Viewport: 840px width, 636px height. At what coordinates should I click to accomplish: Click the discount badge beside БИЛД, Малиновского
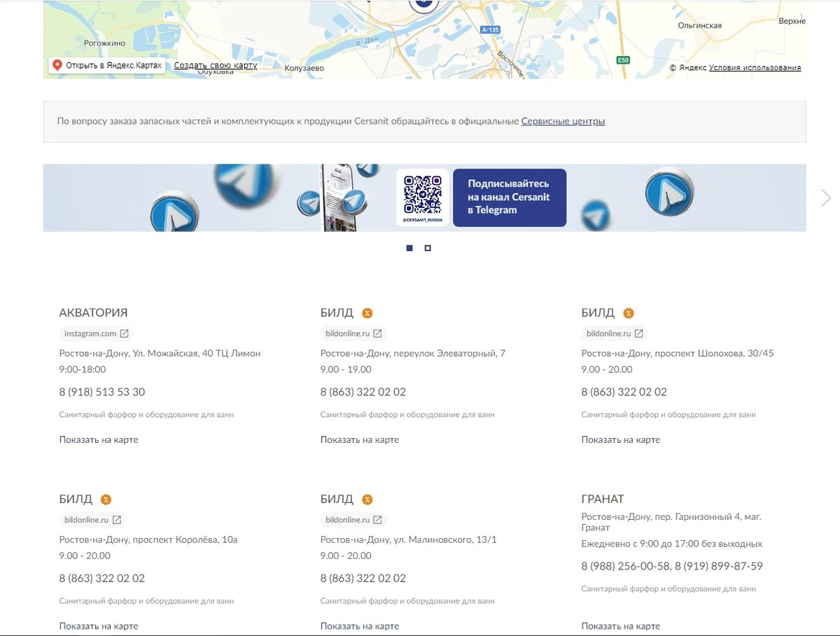pyautogui.click(x=367, y=500)
